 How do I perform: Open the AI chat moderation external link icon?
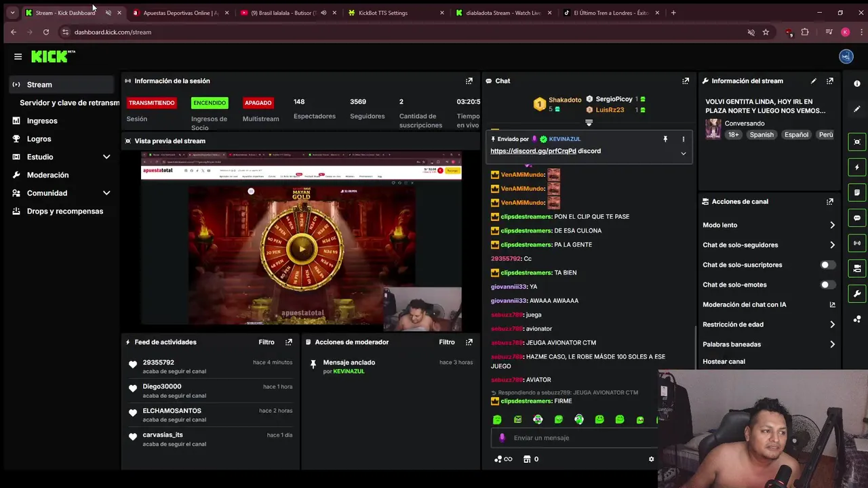(832, 305)
